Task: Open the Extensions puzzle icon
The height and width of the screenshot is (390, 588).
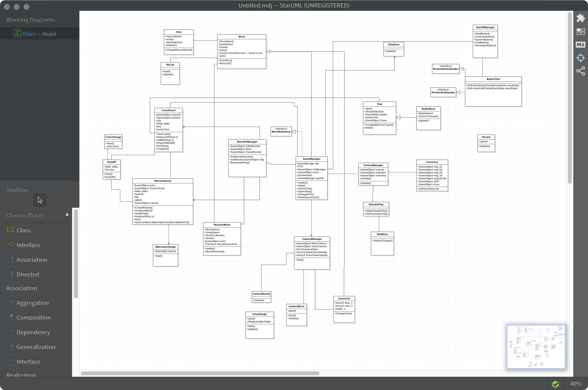Action: [x=581, y=18]
